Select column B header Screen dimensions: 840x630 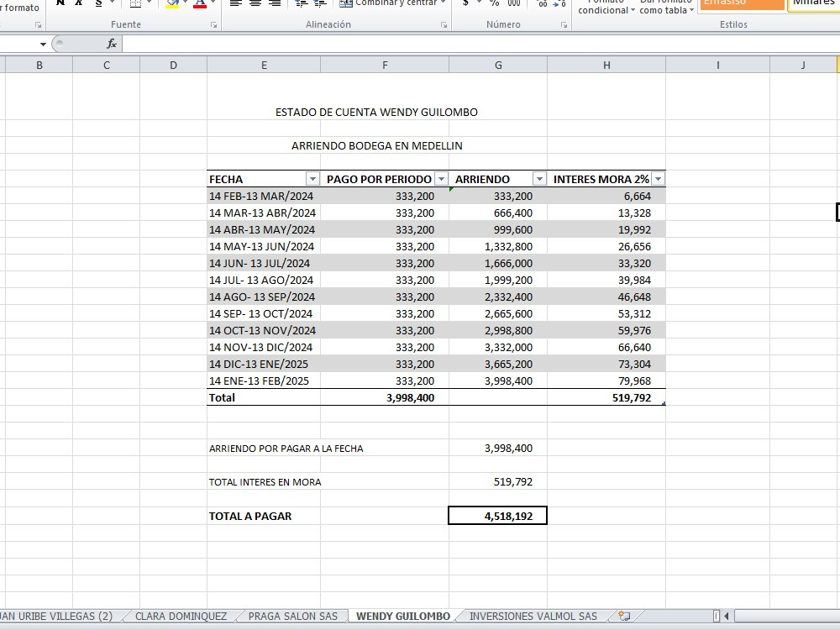tap(39, 65)
